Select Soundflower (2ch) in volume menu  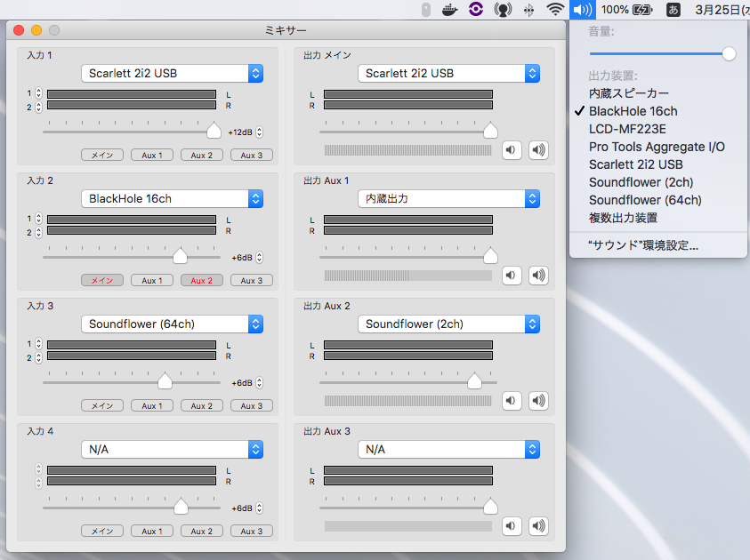658,182
